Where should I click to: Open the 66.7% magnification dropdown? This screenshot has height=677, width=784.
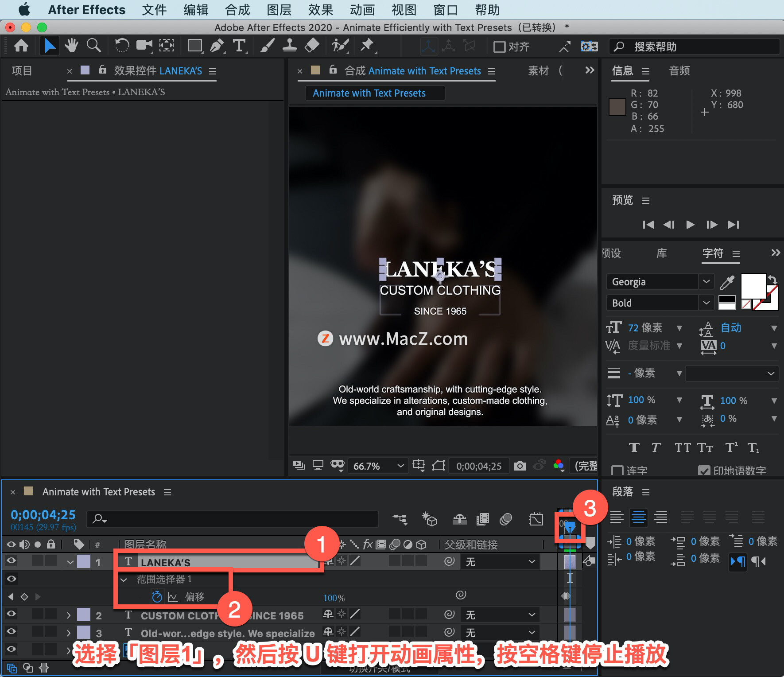[378, 466]
